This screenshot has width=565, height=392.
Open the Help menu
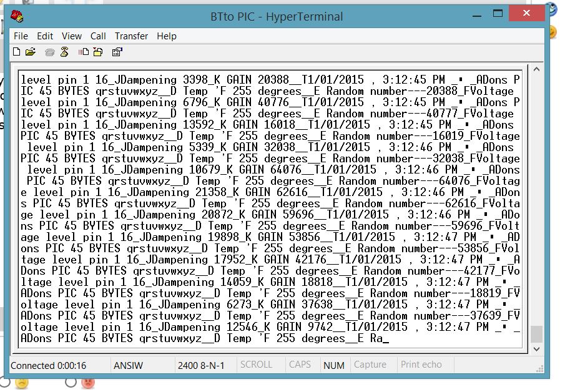point(166,36)
